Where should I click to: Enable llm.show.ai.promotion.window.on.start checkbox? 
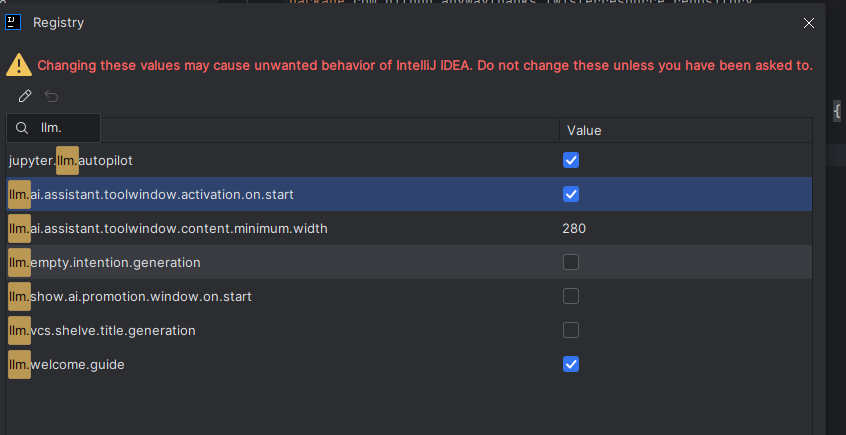point(571,296)
